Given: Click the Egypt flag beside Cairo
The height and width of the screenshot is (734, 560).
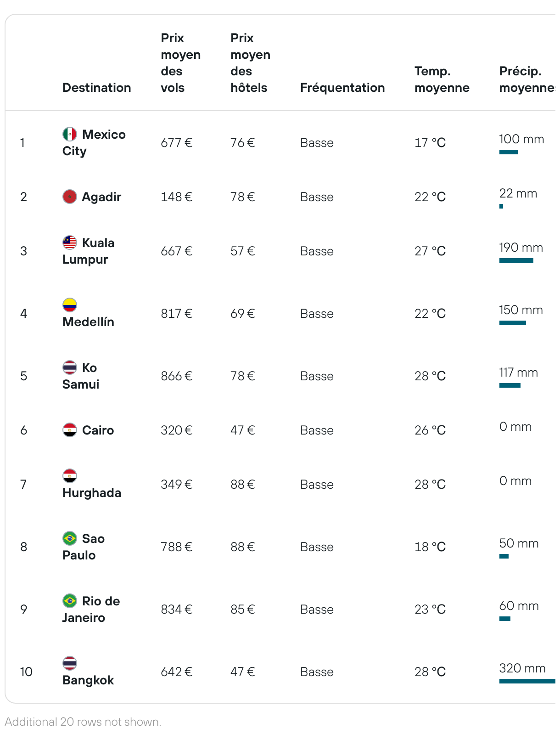Looking at the screenshot, I should coord(70,430).
